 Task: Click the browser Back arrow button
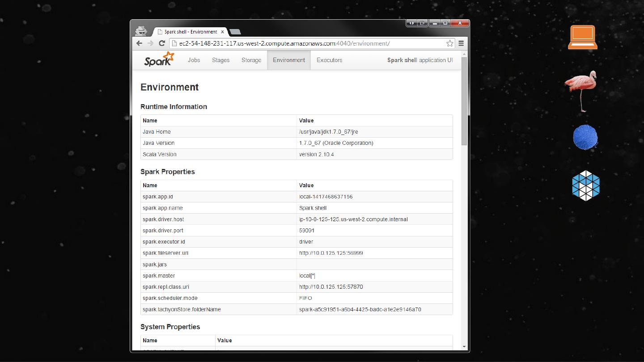tap(139, 43)
